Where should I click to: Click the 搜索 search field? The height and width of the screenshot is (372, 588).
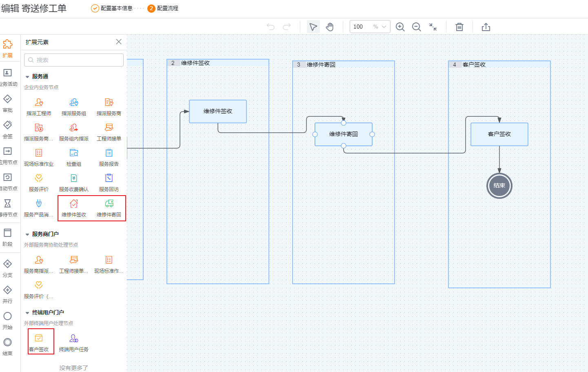74,60
